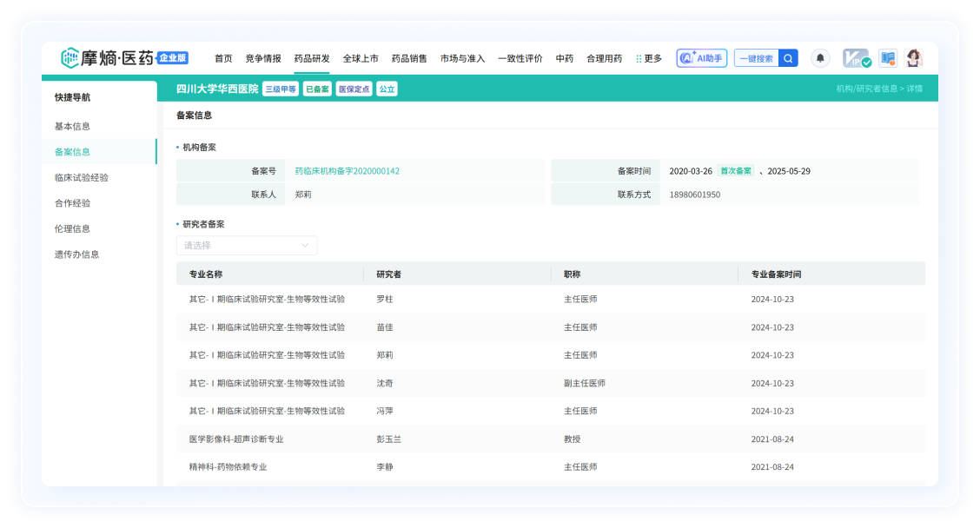Click hospital name 四川大学华西医院
This screenshot has height=528, width=980.
(217, 89)
